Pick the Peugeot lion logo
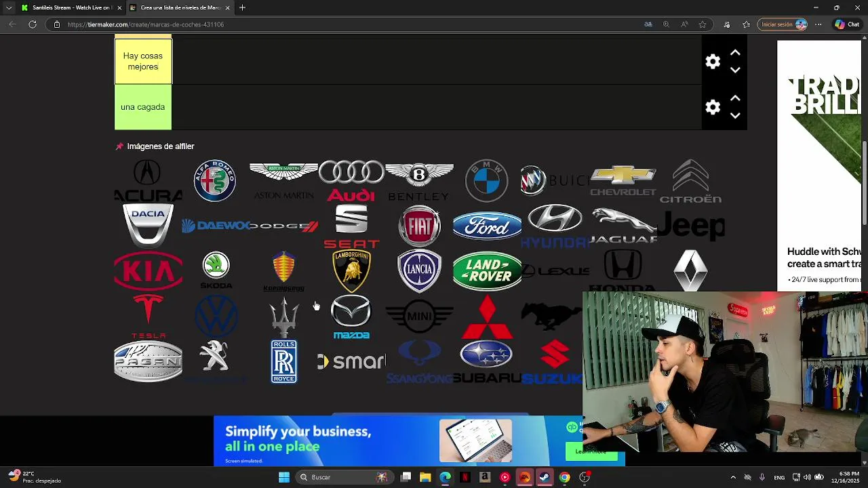Image resolution: width=868 pixels, height=488 pixels. [216, 361]
